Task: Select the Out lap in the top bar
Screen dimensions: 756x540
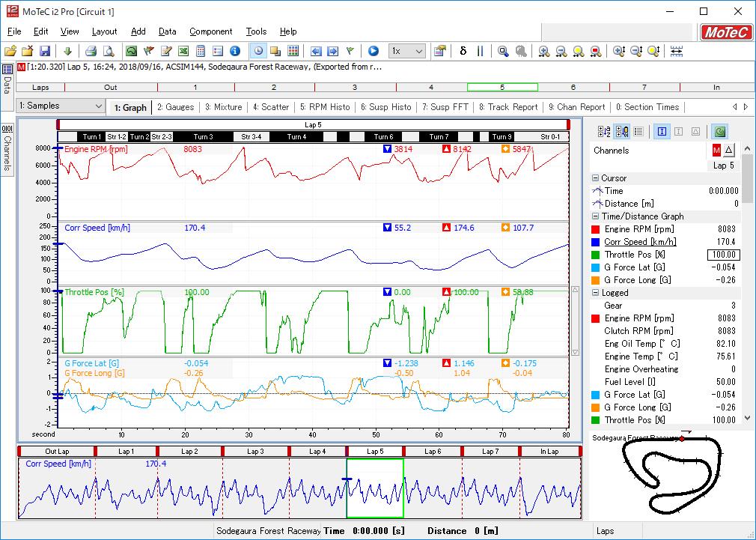Action: (111, 88)
